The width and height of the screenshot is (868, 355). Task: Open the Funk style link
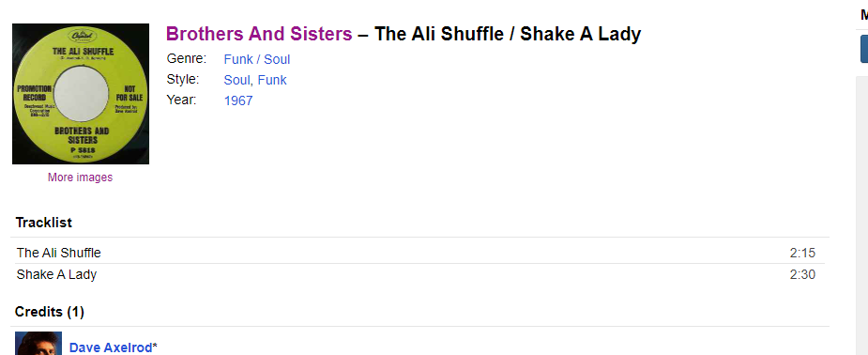[x=272, y=80]
